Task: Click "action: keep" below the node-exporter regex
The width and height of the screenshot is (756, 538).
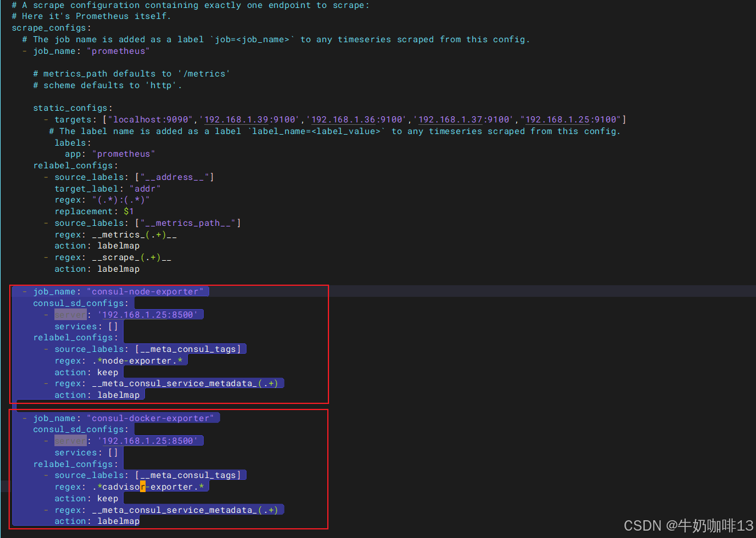Action: (x=86, y=372)
